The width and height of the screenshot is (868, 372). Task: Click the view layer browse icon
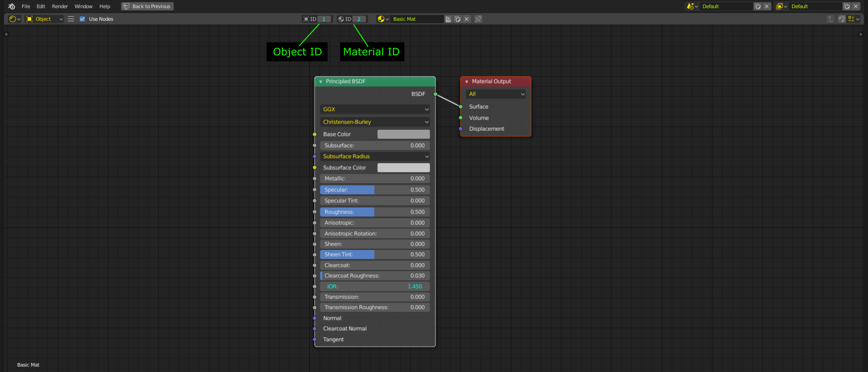(x=782, y=7)
